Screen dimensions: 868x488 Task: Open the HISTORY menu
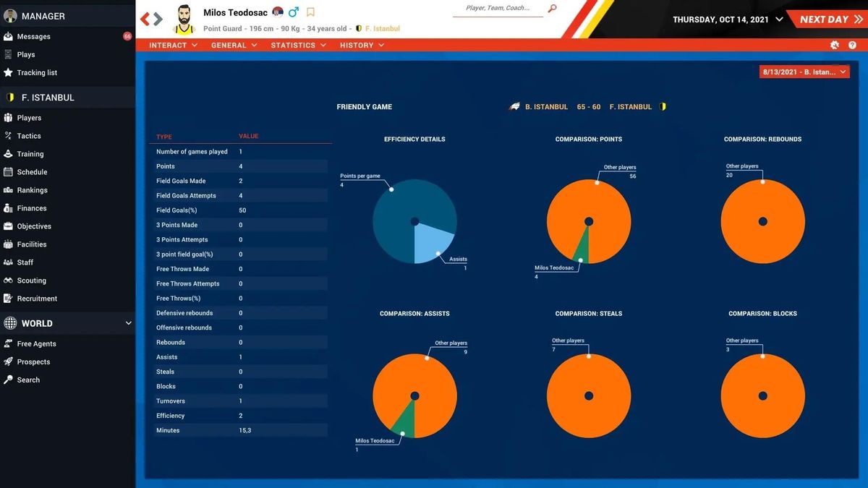362,45
